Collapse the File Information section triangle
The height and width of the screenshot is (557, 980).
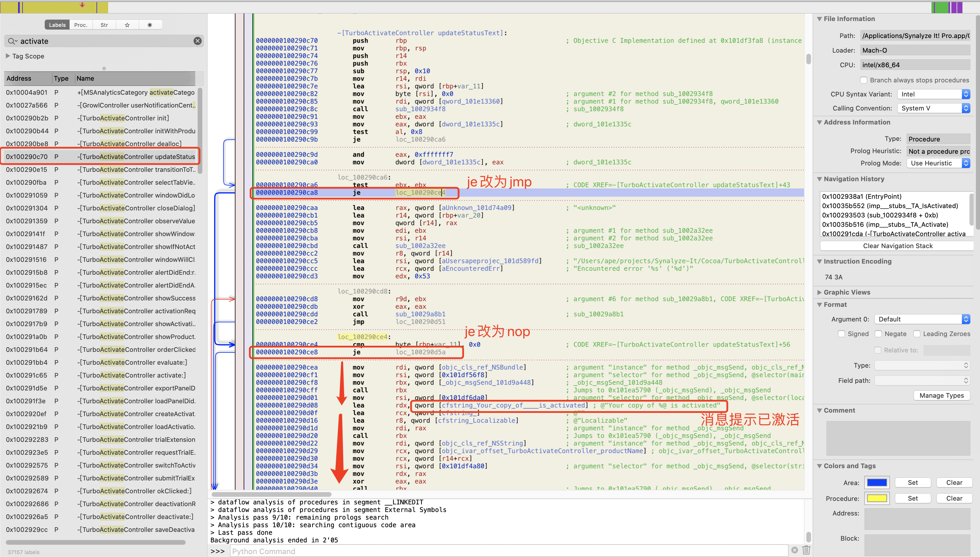[x=819, y=19]
